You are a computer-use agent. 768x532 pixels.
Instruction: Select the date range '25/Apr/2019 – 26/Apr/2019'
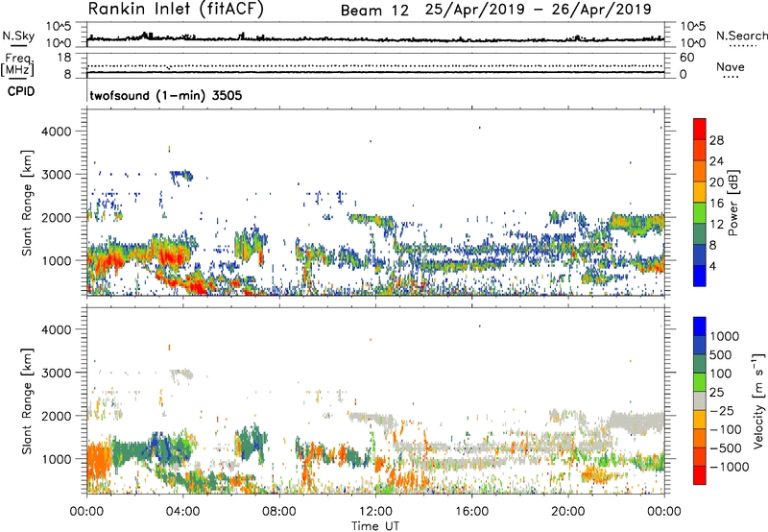[538, 10]
